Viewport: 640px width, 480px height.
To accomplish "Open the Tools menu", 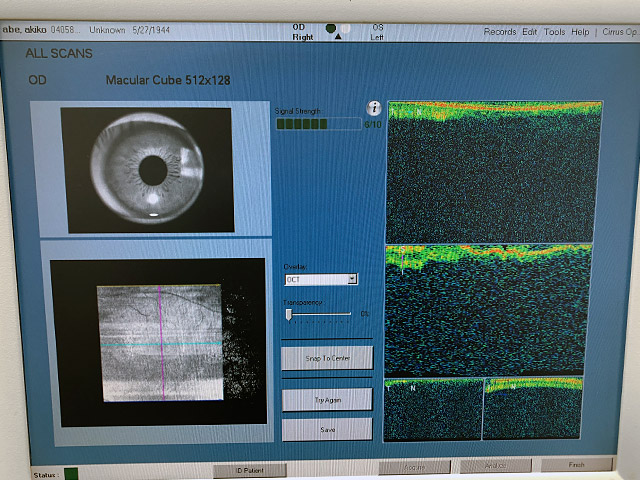I will pyautogui.click(x=554, y=32).
